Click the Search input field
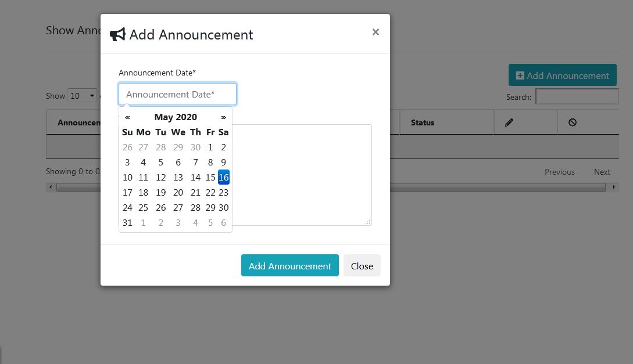The height and width of the screenshot is (364, 633). coord(577,96)
